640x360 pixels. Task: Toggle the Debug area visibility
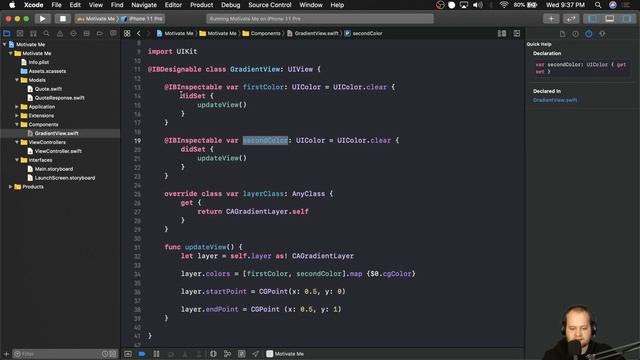[x=610, y=19]
